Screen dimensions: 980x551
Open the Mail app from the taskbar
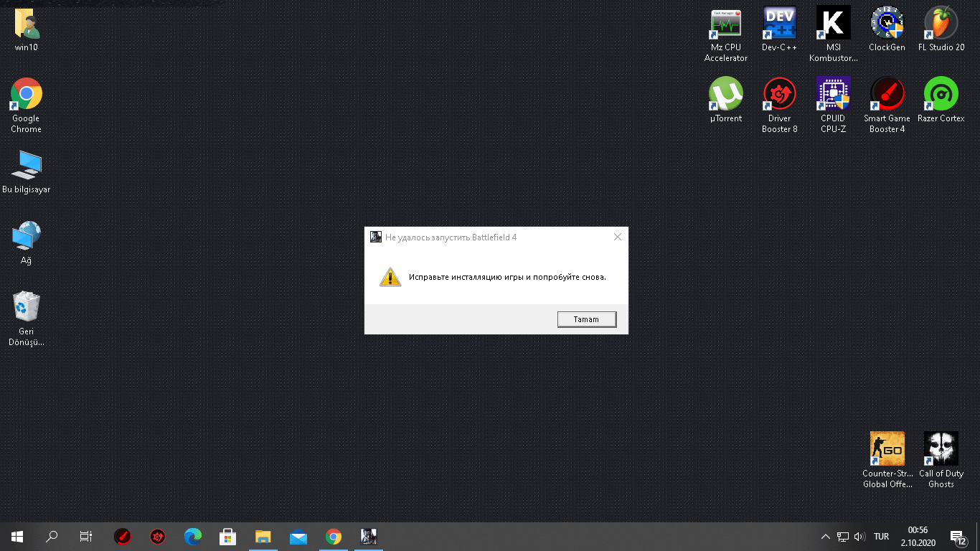(x=298, y=537)
